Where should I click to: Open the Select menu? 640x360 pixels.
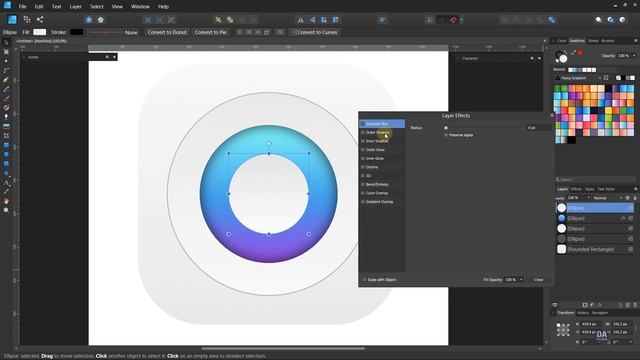coord(97,7)
